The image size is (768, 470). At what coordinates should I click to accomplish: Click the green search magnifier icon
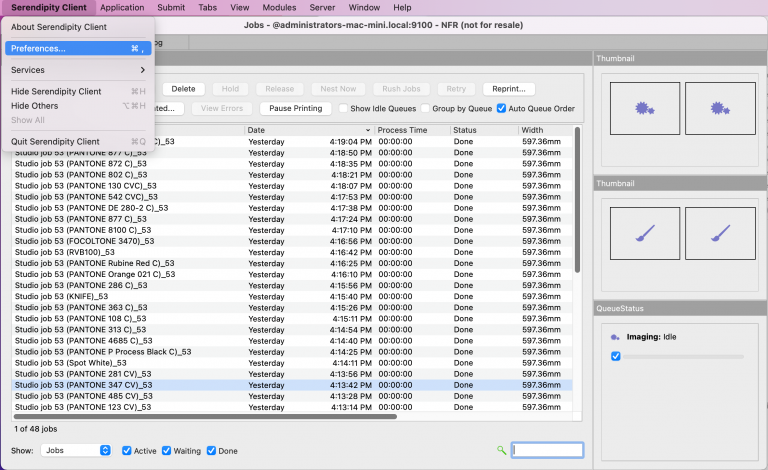[x=501, y=450]
